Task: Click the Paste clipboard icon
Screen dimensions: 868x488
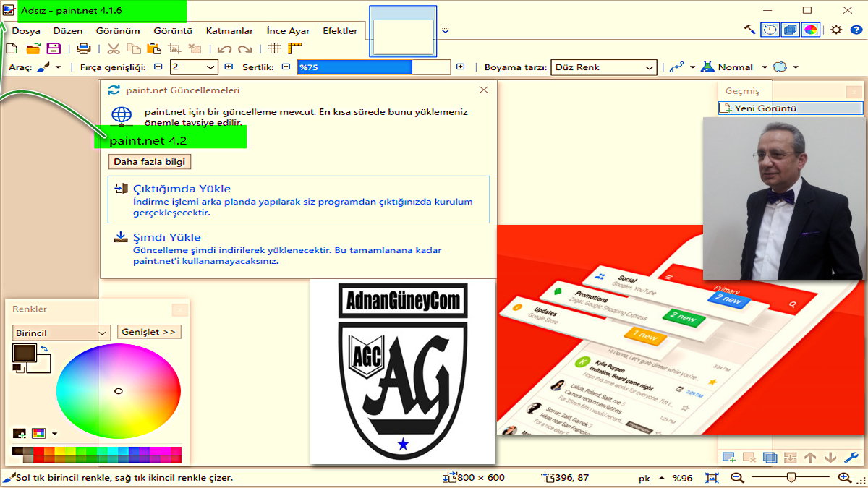Action: pos(154,48)
